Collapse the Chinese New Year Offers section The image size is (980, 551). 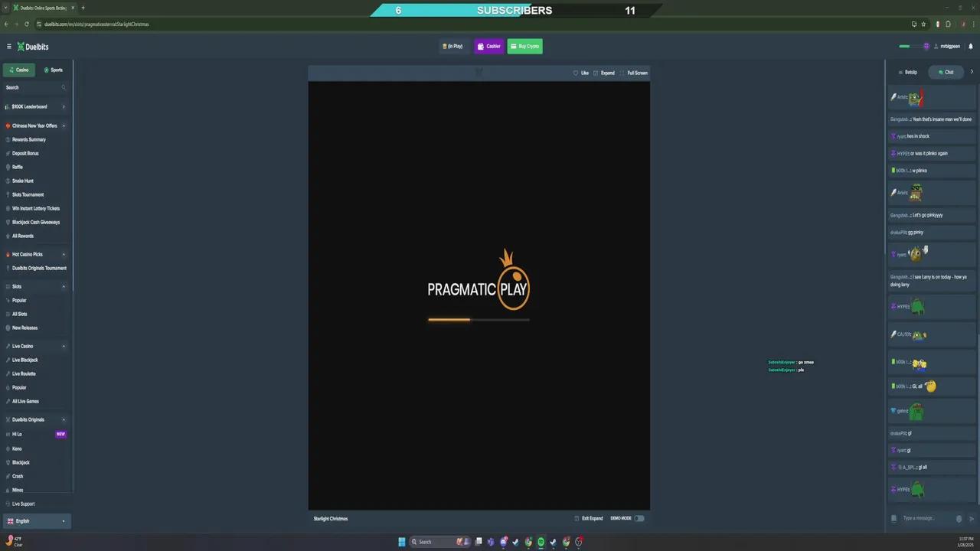(x=64, y=126)
